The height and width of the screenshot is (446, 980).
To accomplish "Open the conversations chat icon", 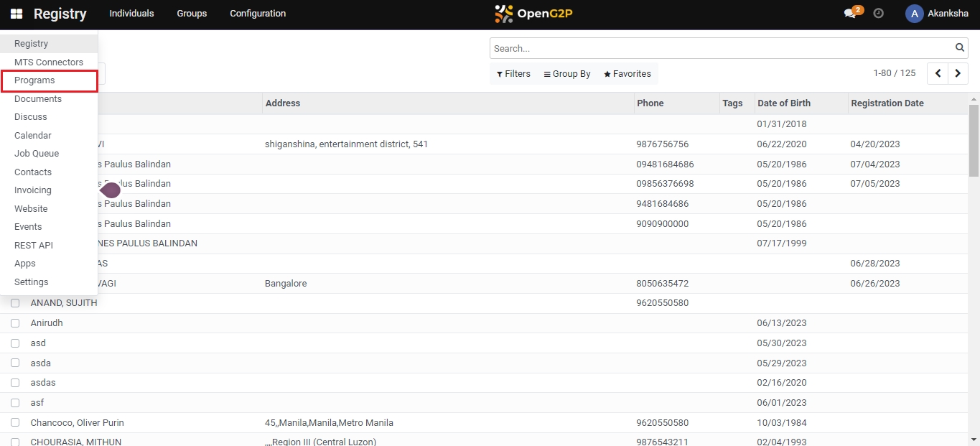I will click(851, 14).
